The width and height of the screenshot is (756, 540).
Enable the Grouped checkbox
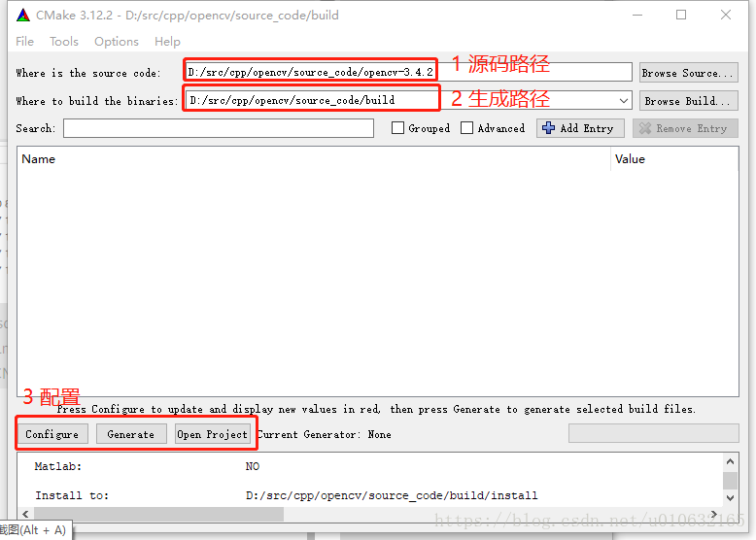tap(397, 127)
